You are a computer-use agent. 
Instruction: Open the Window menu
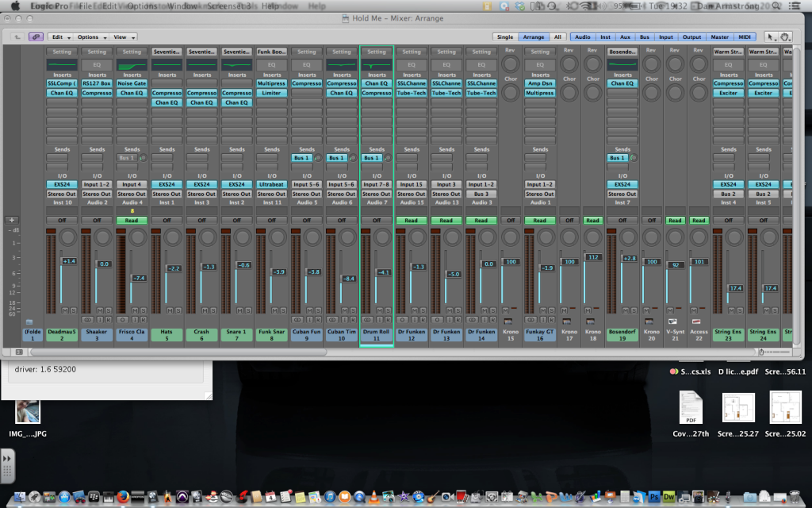coord(182,6)
